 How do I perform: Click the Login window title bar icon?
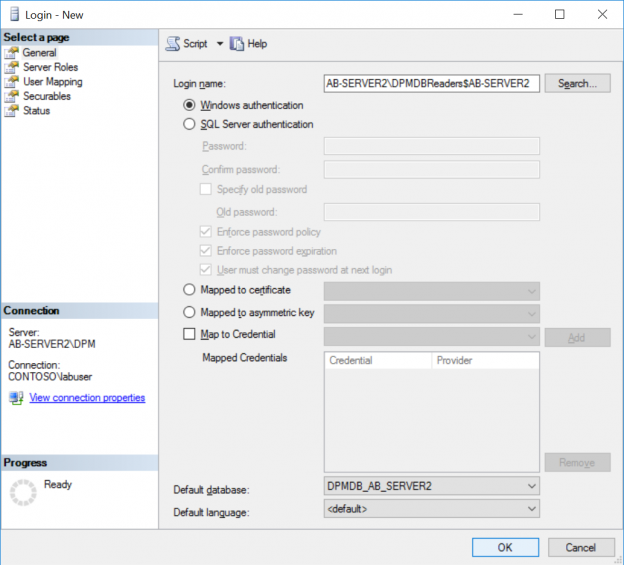tap(14, 14)
